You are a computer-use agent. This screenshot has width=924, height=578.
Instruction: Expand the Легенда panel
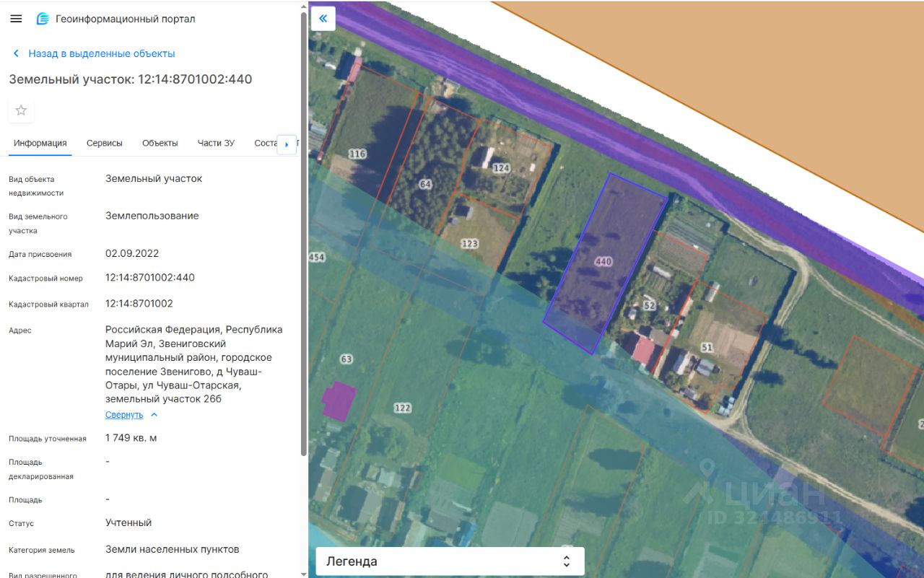450,561
